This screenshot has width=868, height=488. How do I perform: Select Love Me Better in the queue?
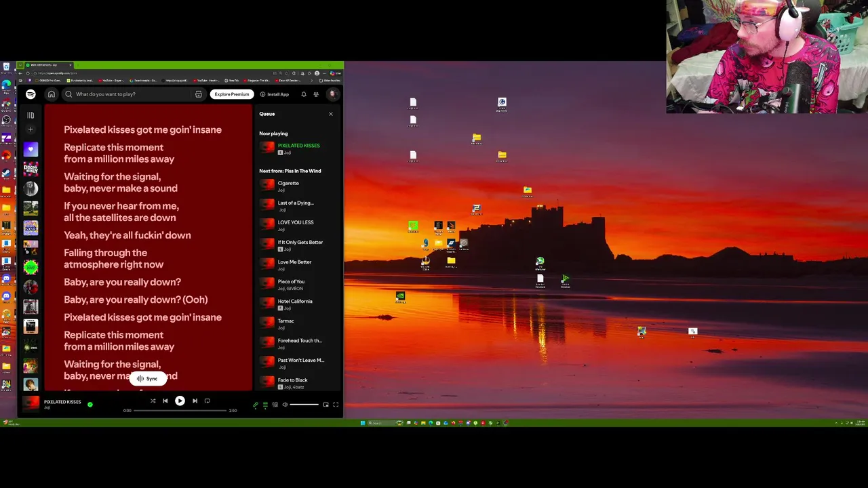click(298, 264)
